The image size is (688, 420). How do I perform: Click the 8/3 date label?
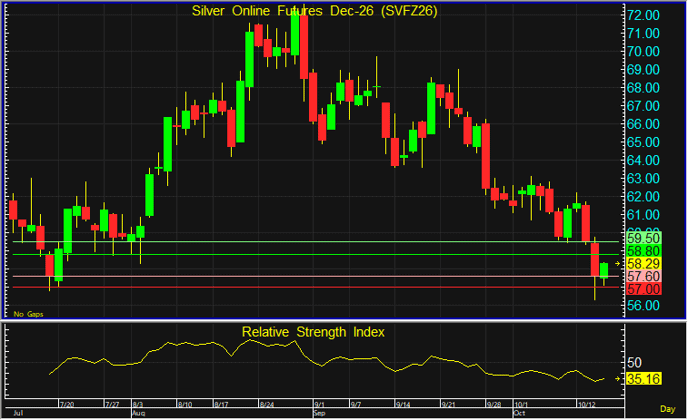tap(138, 404)
